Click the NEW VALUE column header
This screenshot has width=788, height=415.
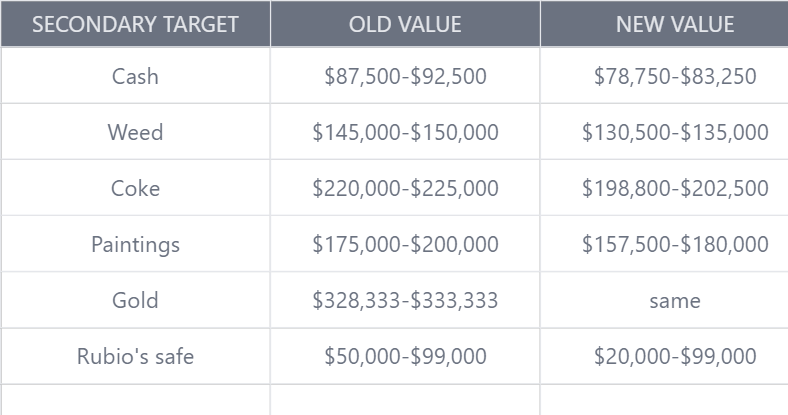coord(675,24)
